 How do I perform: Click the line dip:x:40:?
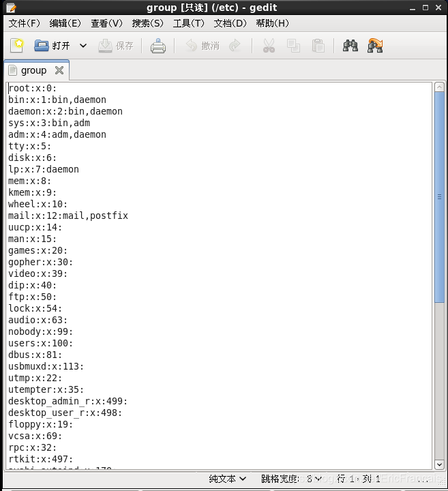[33, 285]
